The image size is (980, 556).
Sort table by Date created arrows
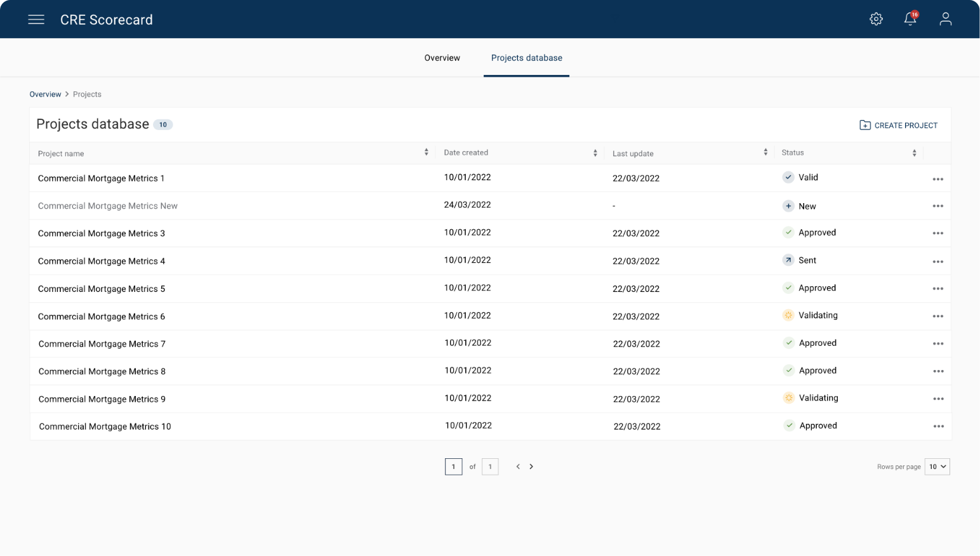[x=595, y=153]
